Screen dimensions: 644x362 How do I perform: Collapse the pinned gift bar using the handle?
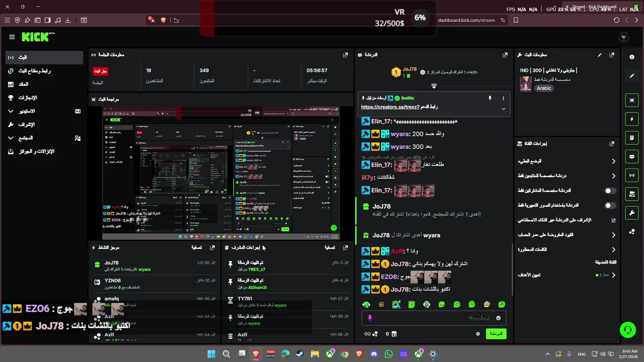pos(434,86)
